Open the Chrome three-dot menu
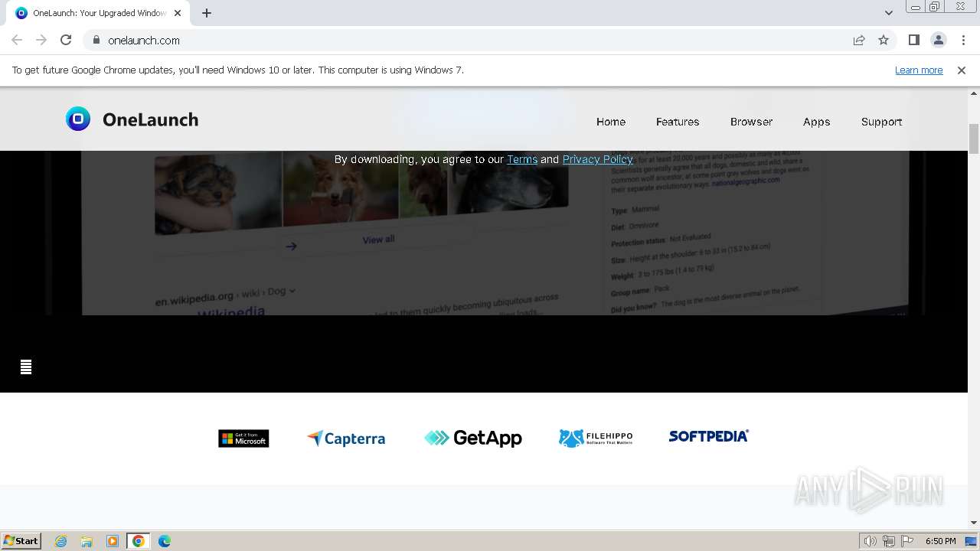Viewport: 980px width, 551px height. [963, 40]
